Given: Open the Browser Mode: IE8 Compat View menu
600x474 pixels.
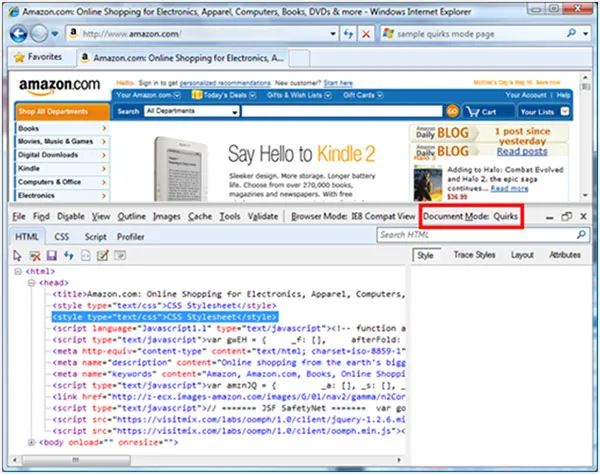Looking at the screenshot, I should coord(353,216).
